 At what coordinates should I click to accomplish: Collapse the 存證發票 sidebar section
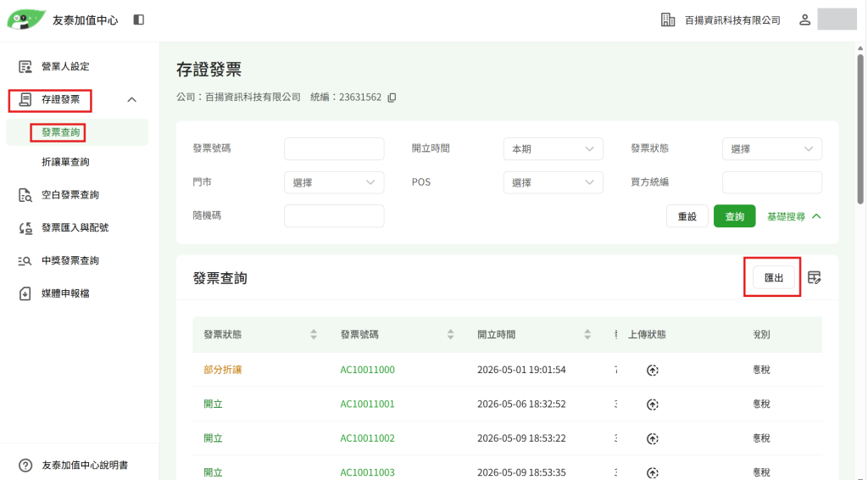131,100
